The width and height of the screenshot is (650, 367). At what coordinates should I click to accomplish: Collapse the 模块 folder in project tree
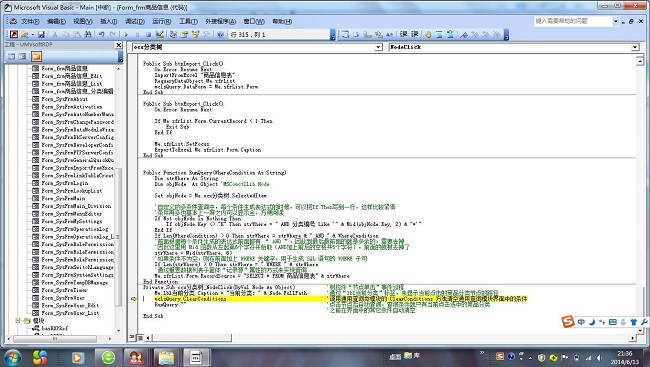point(18,321)
